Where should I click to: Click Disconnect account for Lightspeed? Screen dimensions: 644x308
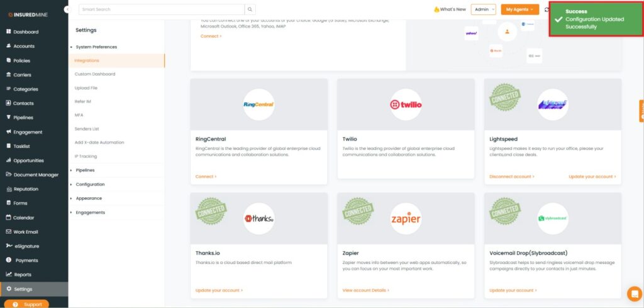pos(511,176)
